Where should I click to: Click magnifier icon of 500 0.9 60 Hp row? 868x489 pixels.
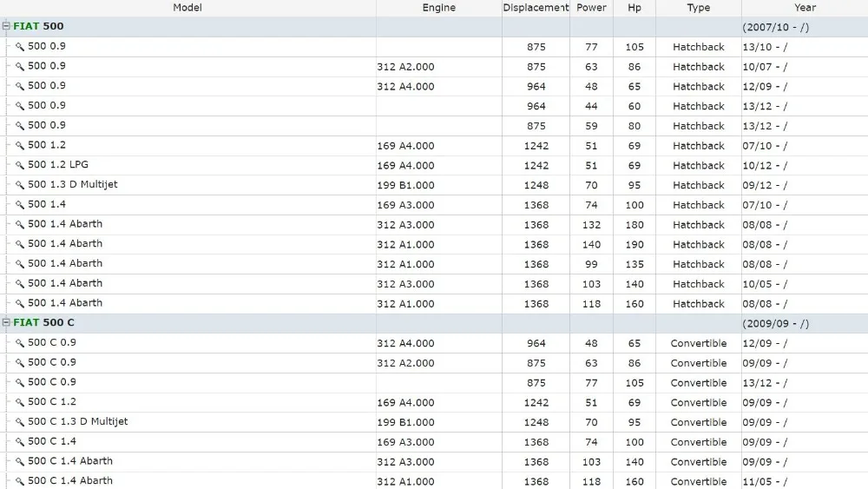click(20, 106)
